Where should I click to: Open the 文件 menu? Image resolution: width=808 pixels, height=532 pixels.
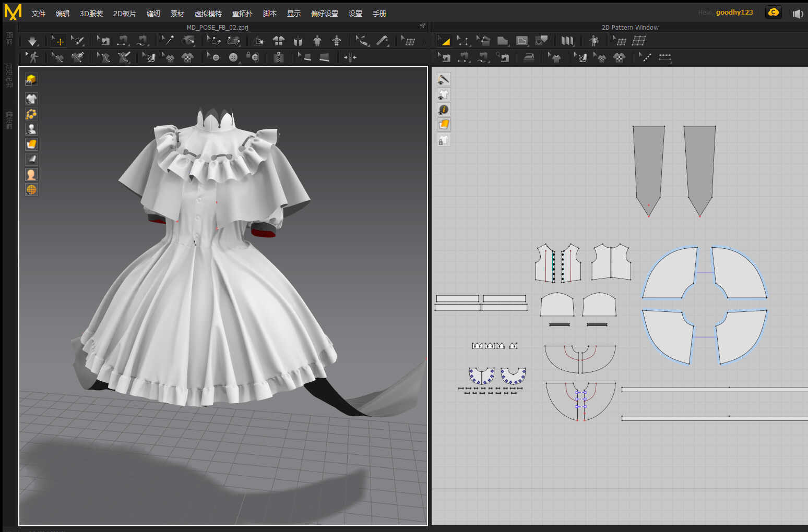coord(39,14)
